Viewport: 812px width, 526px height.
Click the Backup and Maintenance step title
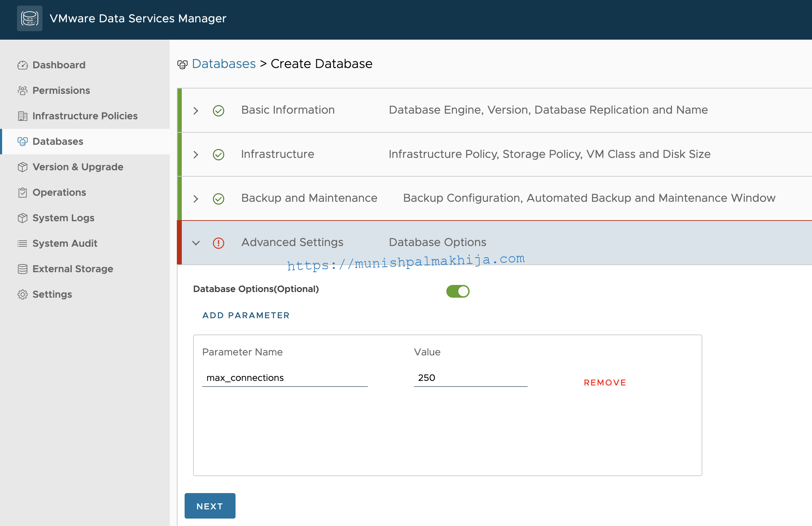pyautogui.click(x=309, y=198)
